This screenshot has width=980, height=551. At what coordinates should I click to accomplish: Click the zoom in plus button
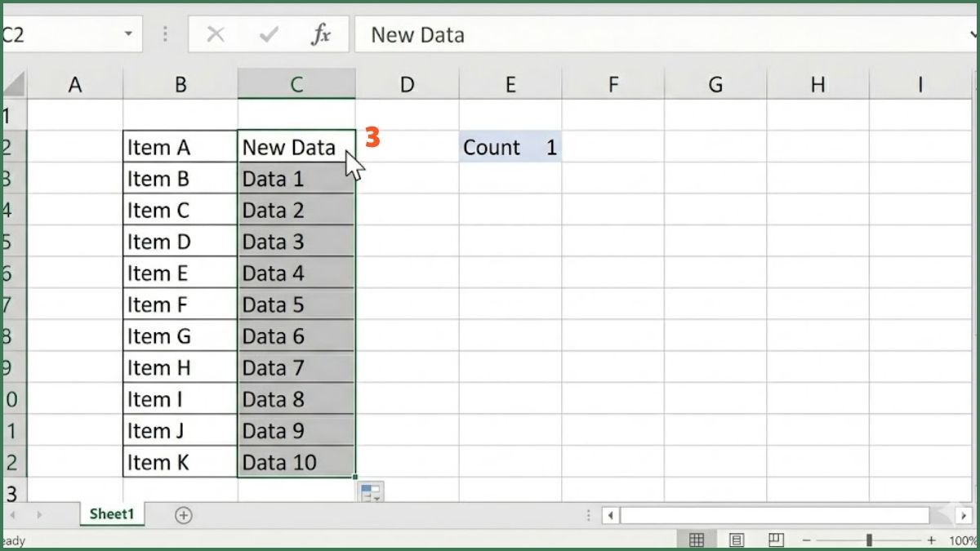[x=931, y=540]
